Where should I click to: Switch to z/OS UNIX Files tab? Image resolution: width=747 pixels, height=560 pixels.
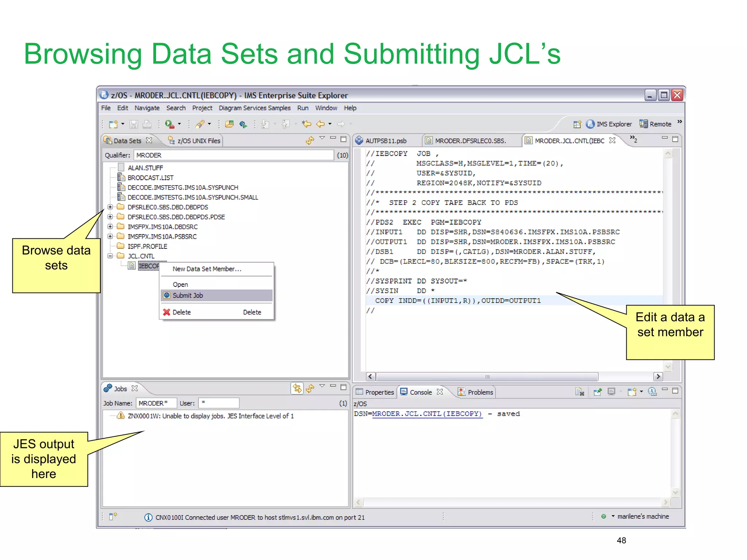pyautogui.click(x=194, y=141)
